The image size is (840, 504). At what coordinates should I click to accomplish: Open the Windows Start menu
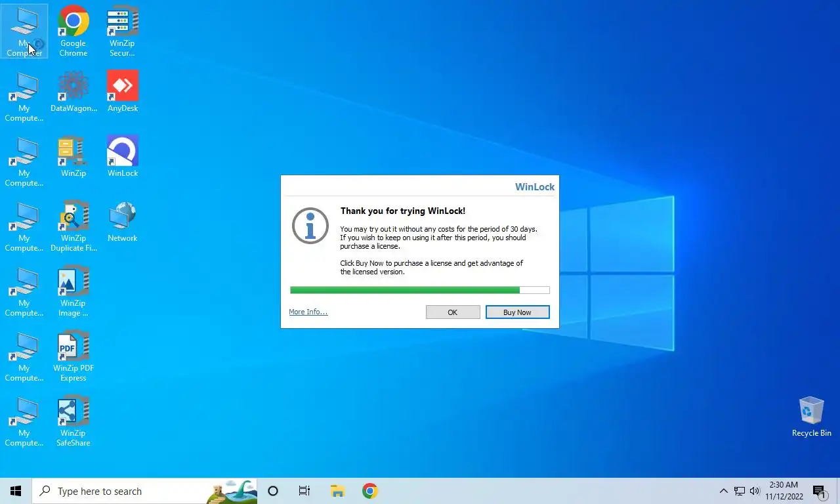[x=16, y=491]
